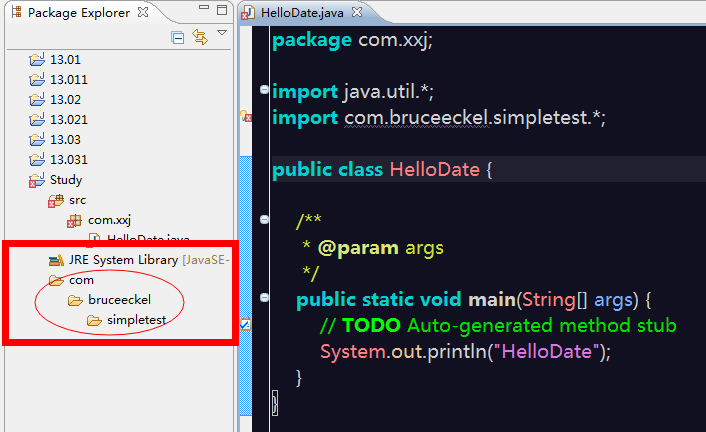Image resolution: width=706 pixels, height=432 pixels.
Task: Click the com folder icon
Action: (56, 280)
